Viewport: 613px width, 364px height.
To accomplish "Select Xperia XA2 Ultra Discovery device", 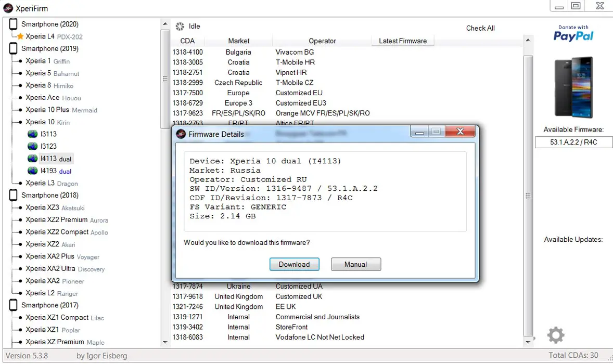I will 65,269.
